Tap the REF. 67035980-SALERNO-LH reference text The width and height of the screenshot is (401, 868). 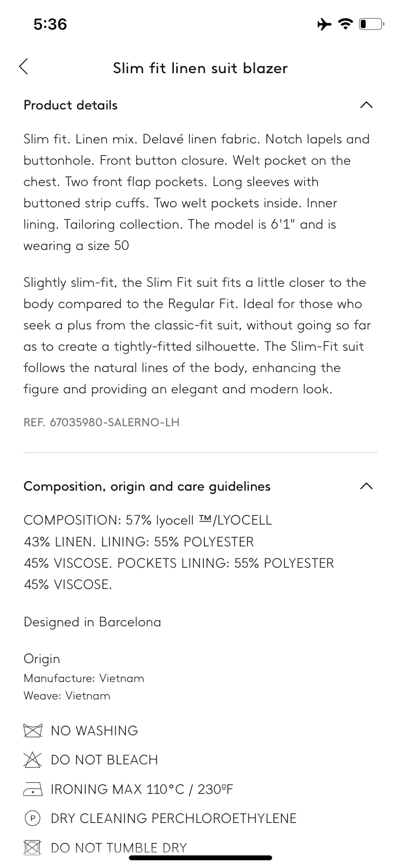pyautogui.click(x=102, y=422)
